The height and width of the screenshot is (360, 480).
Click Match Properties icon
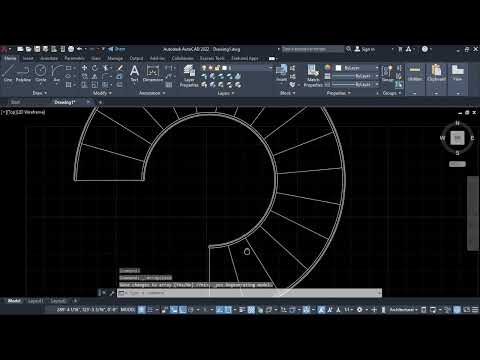click(313, 76)
